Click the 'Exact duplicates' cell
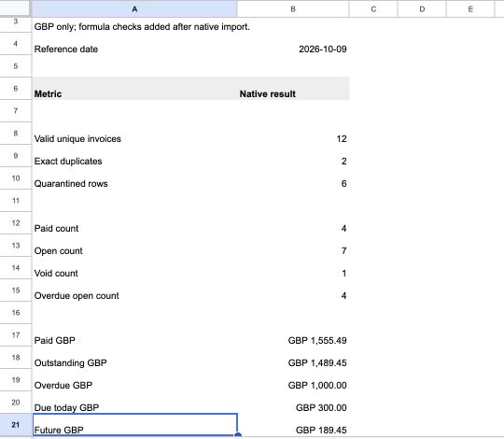This screenshot has width=504, height=439. click(134, 156)
